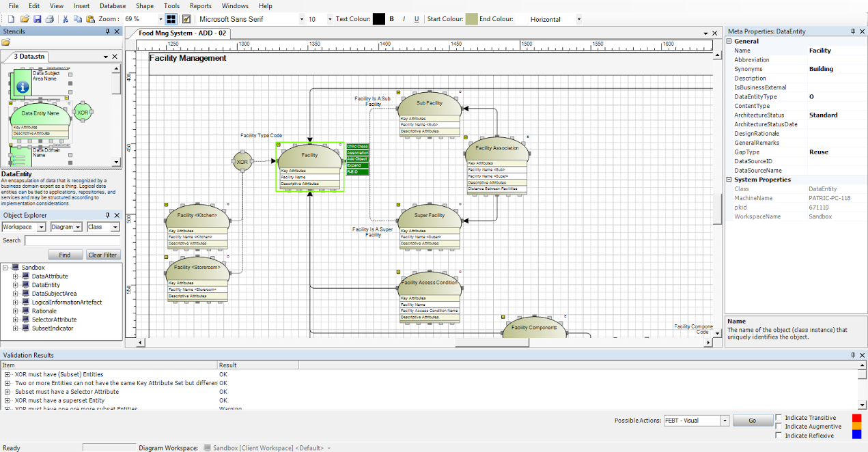Collapse the General properties section
The height and width of the screenshot is (452, 868).
point(729,41)
